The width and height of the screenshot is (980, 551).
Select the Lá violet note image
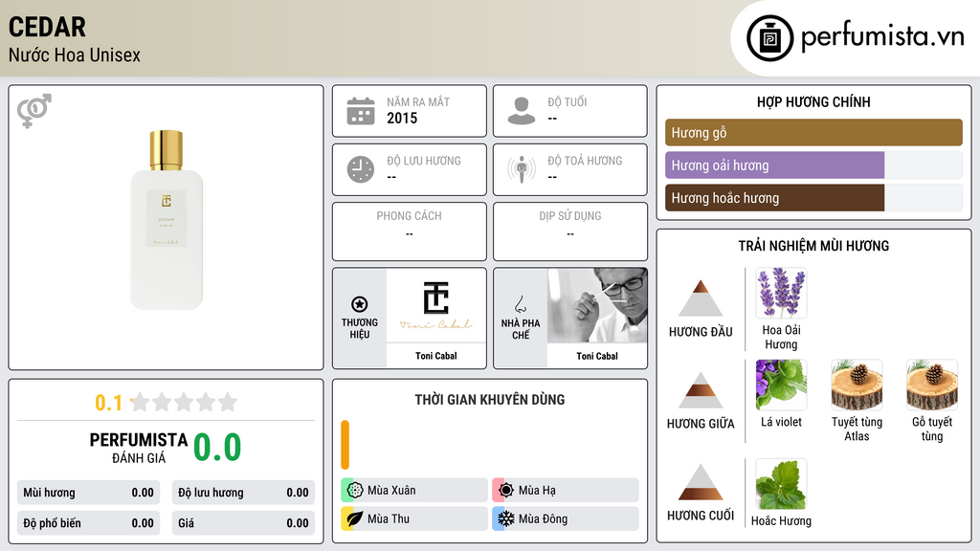tap(781, 385)
